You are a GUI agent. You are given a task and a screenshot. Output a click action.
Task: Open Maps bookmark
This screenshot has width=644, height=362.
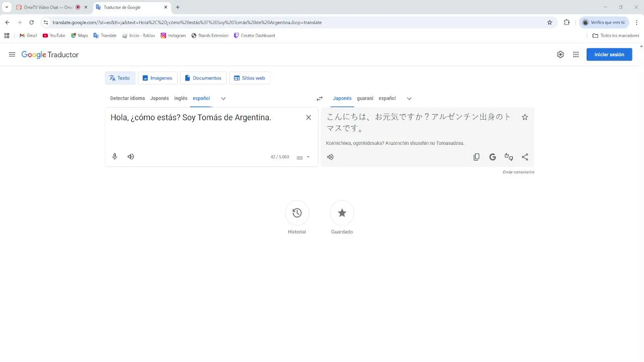tap(79, 36)
